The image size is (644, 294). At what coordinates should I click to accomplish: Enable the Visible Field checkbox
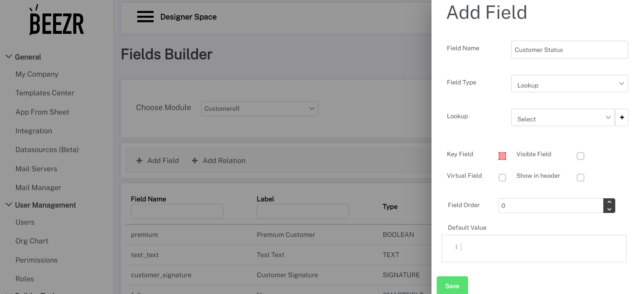pyautogui.click(x=580, y=156)
